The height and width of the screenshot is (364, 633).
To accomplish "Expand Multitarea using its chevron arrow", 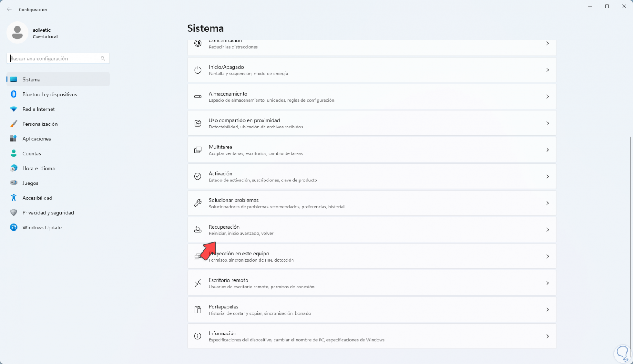I will [x=547, y=150].
